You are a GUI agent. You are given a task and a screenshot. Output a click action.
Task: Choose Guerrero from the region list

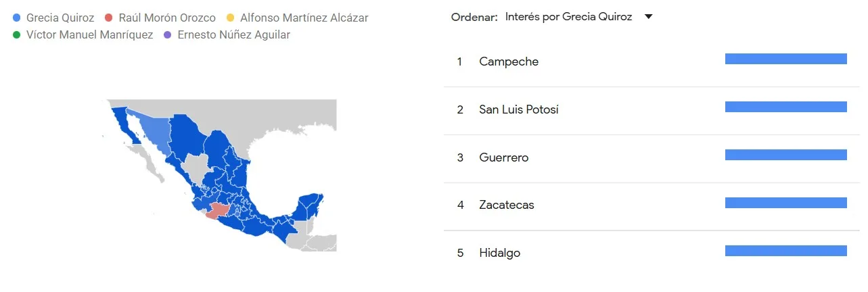(503, 157)
